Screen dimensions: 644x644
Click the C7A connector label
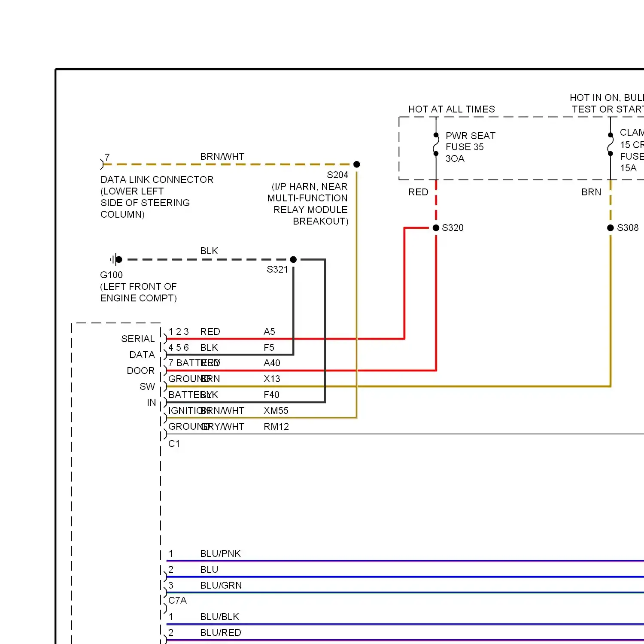pyautogui.click(x=177, y=600)
